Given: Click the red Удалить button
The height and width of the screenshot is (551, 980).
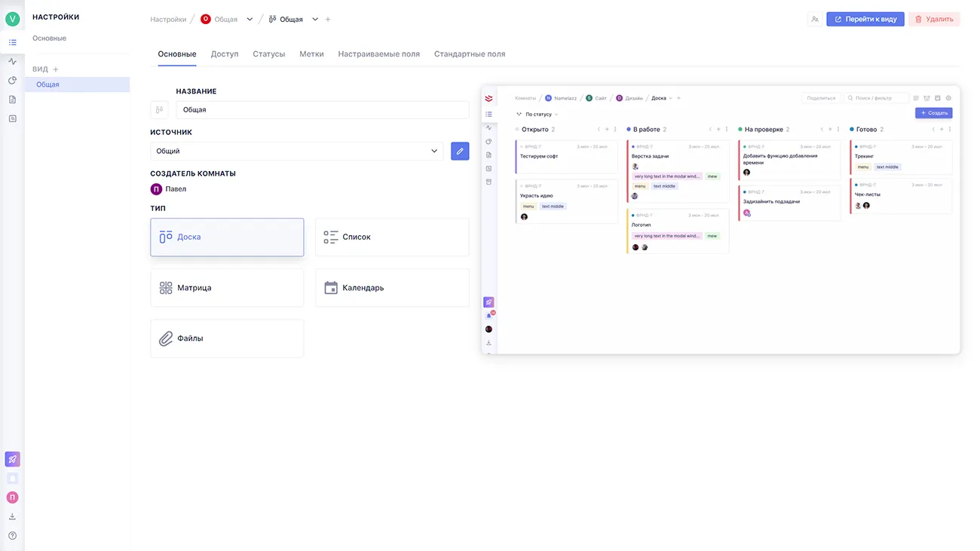Looking at the screenshot, I should [934, 19].
